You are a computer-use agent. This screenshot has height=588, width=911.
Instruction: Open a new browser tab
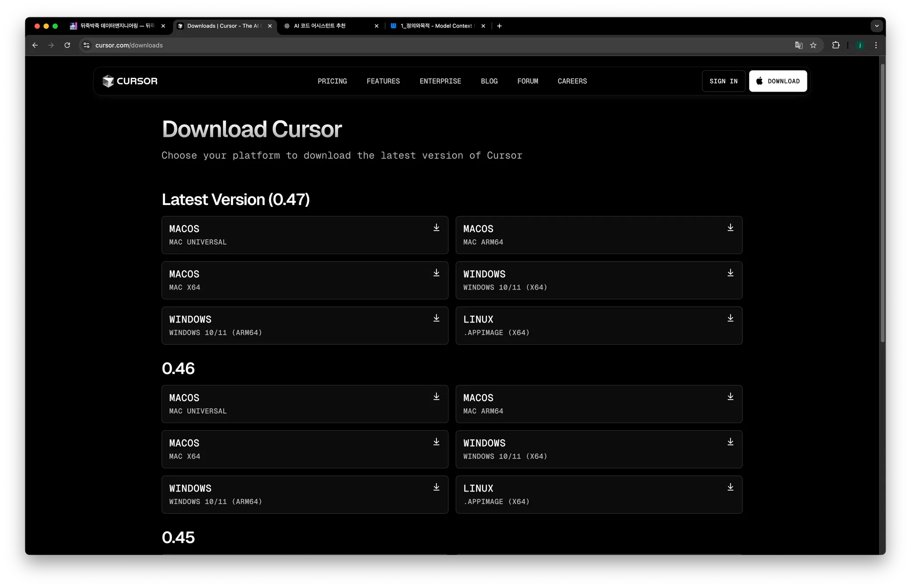click(x=500, y=26)
